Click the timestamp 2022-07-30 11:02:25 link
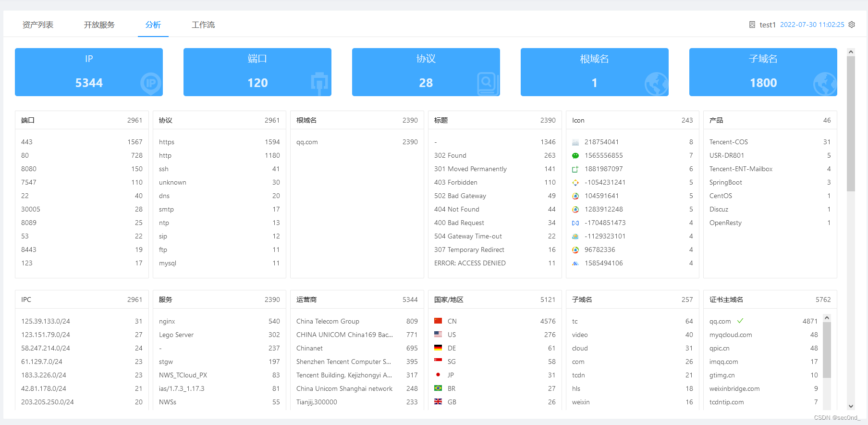Screen dimensions: 868x425 coord(812,25)
